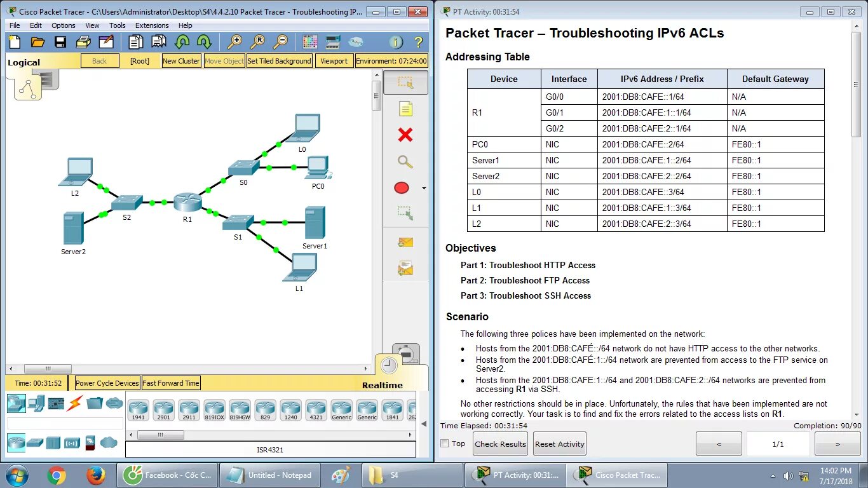
Task: Open the custom devices dialog icon
Action: [x=332, y=43]
